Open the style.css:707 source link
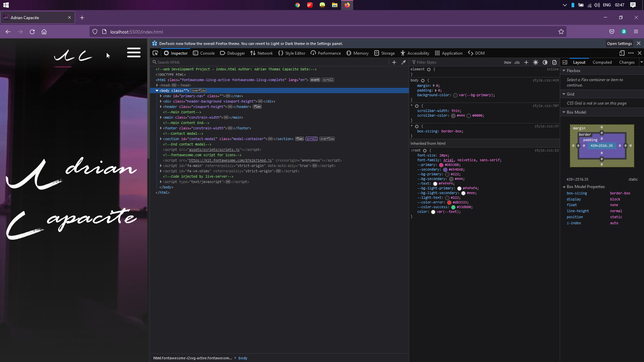The height and width of the screenshot is (362, 644). (x=546, y=106)
